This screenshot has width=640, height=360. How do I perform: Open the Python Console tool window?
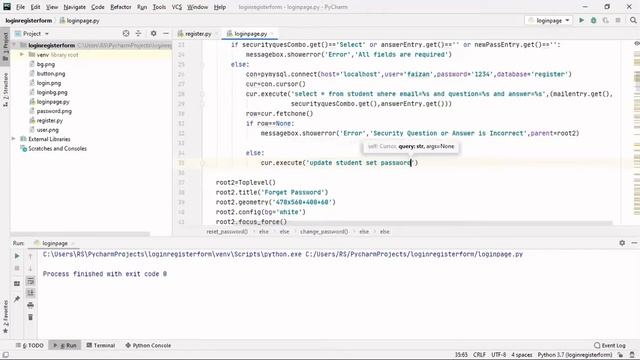(148, 345)
